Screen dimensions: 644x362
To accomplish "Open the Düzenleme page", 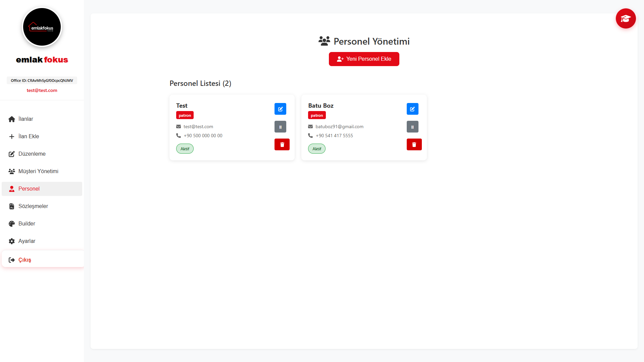I will click(x=32, y=154).
